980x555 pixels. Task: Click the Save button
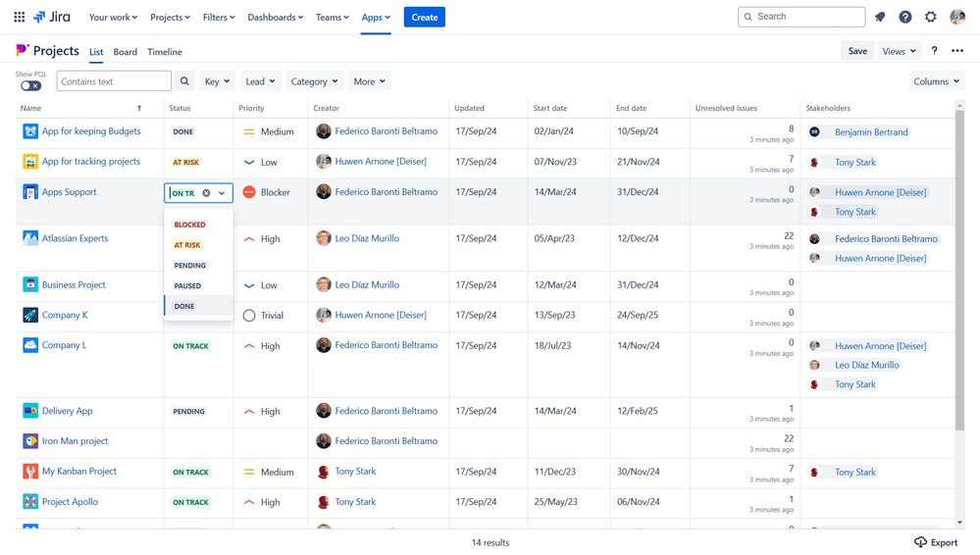pos(857,51)
